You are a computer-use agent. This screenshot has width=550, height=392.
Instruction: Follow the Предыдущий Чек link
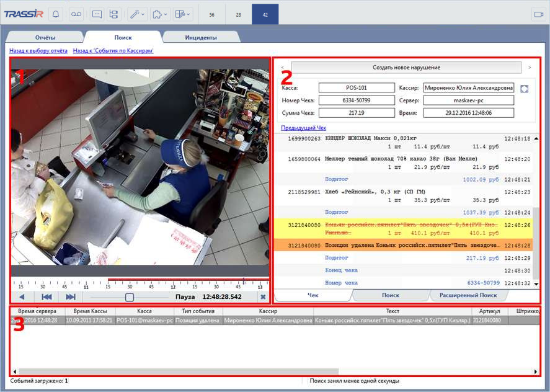point(303,128)
